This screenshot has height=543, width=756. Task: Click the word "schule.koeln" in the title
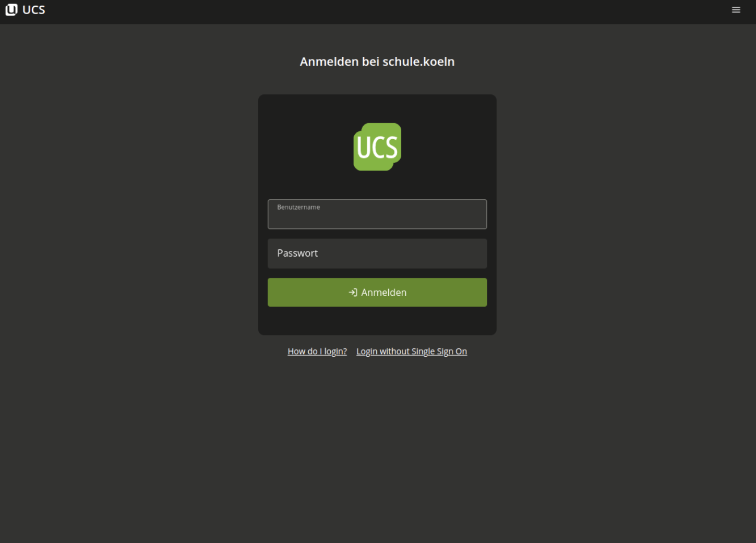click(418, 61)
